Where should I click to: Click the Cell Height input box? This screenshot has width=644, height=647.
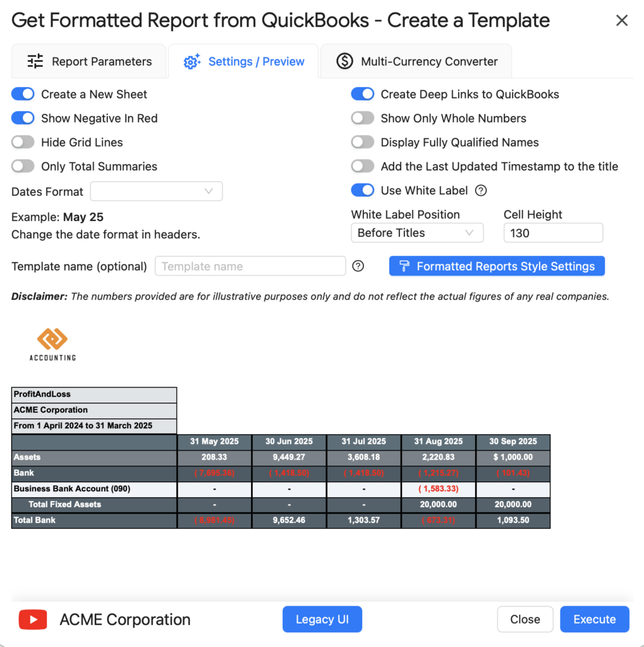click(x=552, y=233)
